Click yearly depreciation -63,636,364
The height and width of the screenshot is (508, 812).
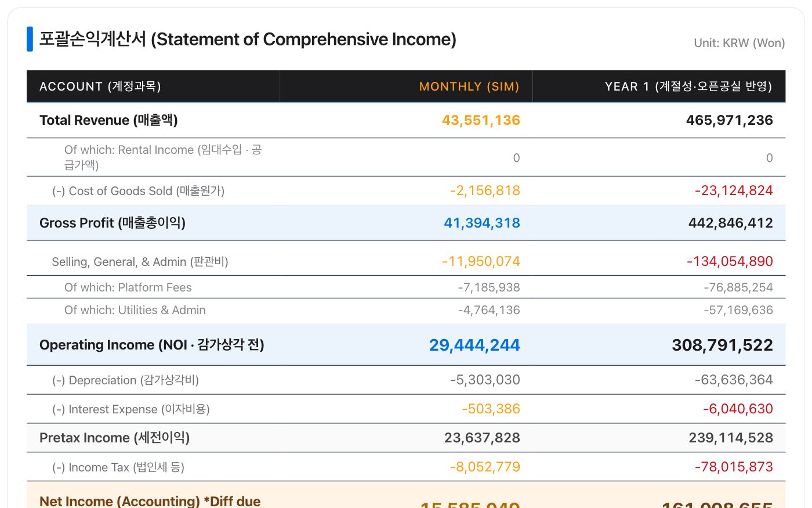click(x=734, y=380)
